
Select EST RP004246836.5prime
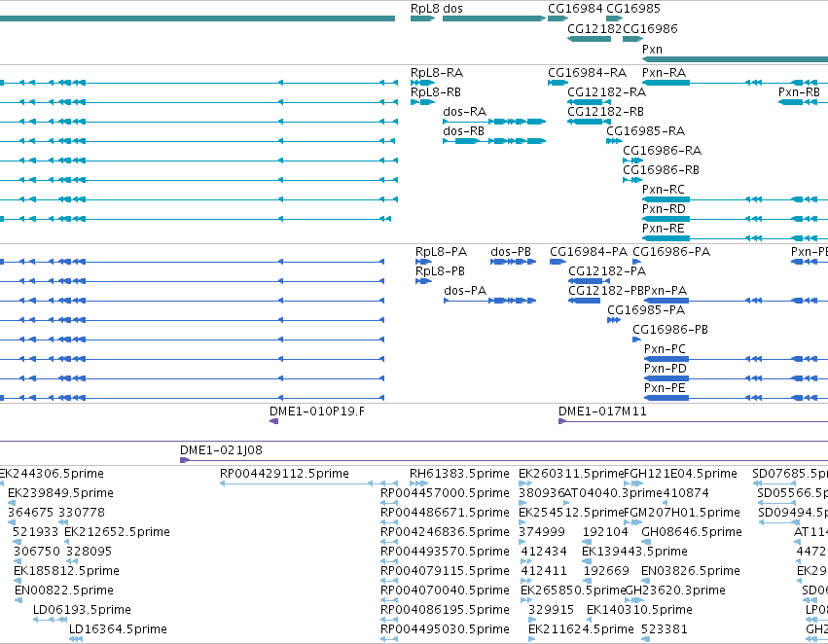(445, 533)
